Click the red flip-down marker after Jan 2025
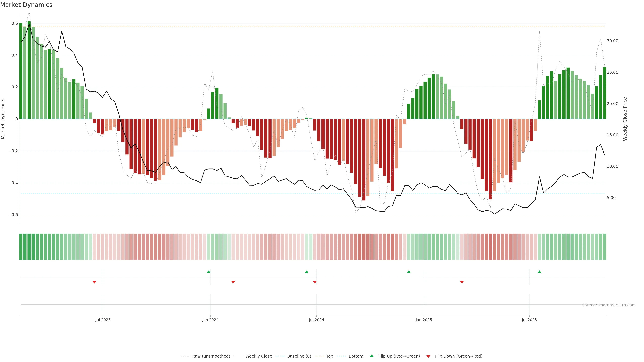 coord(462,282)
